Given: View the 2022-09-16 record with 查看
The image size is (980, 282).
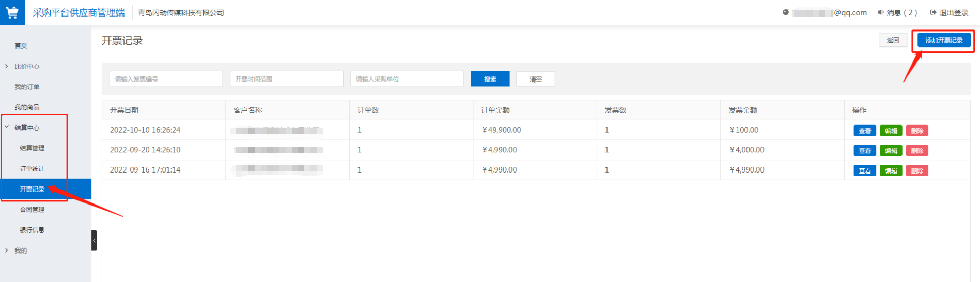Looking at the screenshot, I should (865, 170).
